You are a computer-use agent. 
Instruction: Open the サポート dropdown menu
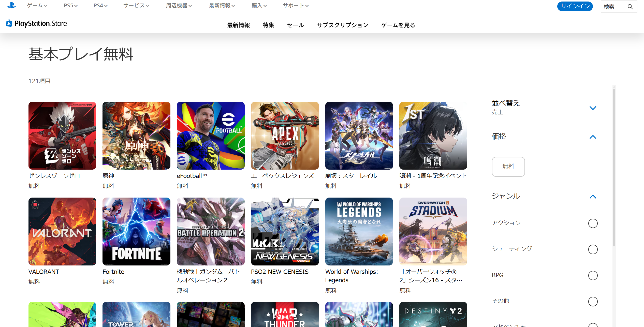pyautogui.click(x=296, y=6)
